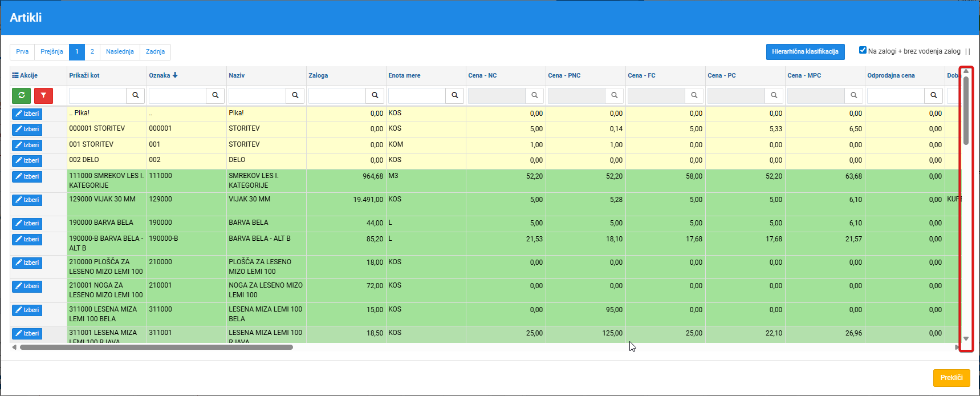Click search icon in Zaloga filter
This screenshot has width=980, height=396.
(375, 95)
